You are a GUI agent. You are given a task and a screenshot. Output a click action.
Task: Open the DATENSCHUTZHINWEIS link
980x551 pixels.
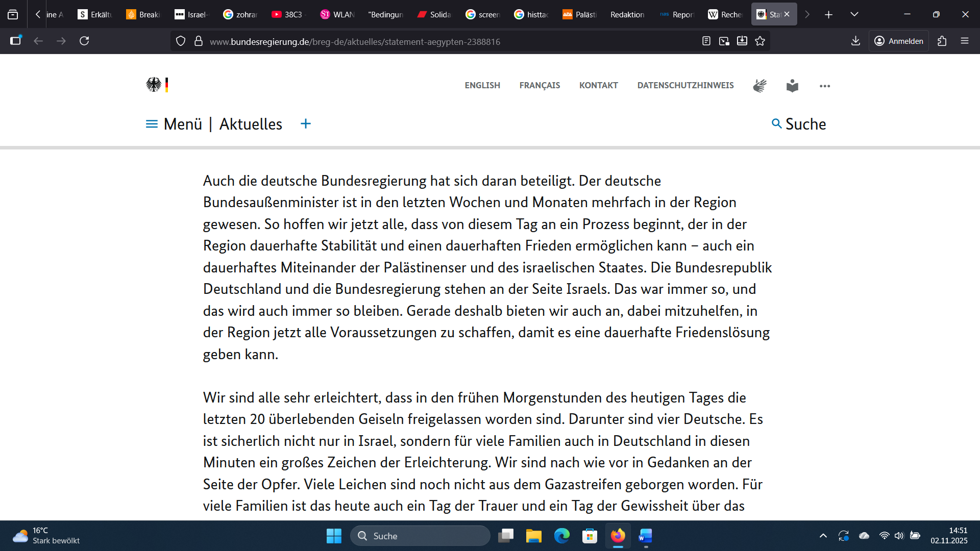pos(685,85)
